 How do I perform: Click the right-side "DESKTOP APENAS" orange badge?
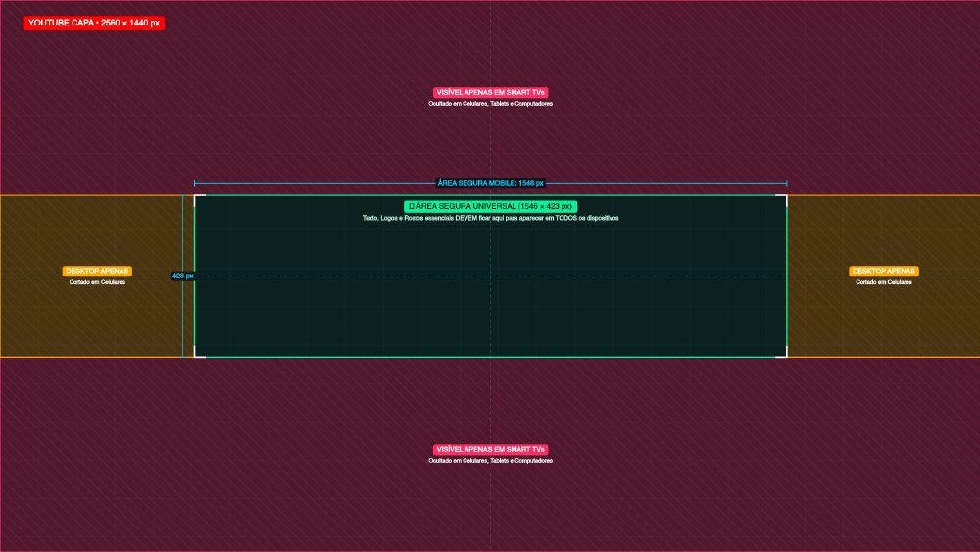(884, 271)
